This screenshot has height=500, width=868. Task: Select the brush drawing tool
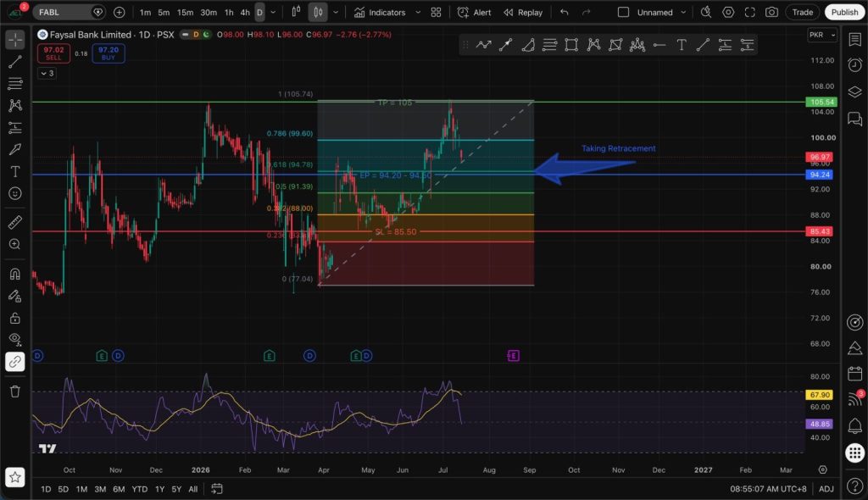pyautogui.click(x=15, y=149)
